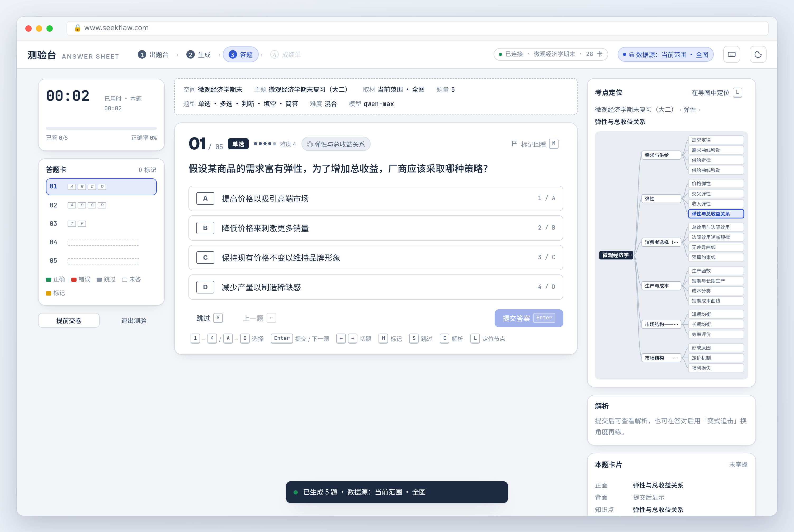The height and width of the screenshot is (532, 794).
Task: Open step 4 成绩单
Action: pos(285,55)
